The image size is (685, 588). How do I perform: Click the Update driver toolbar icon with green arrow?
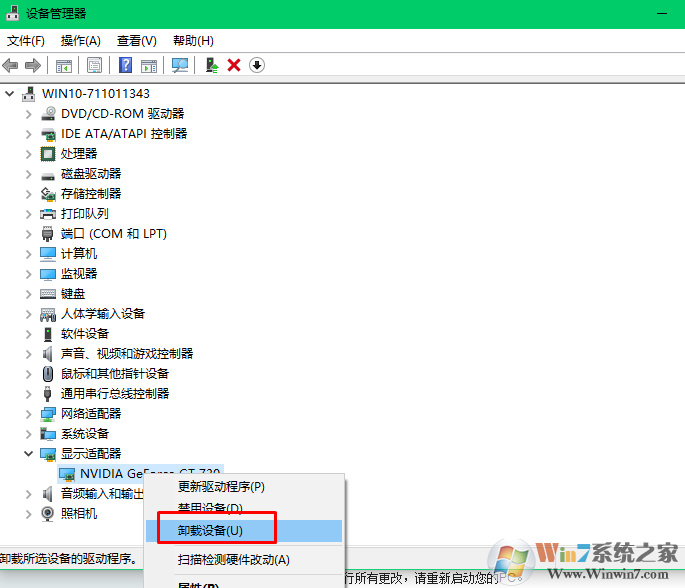pyautogui.click(x=211, y=65)
